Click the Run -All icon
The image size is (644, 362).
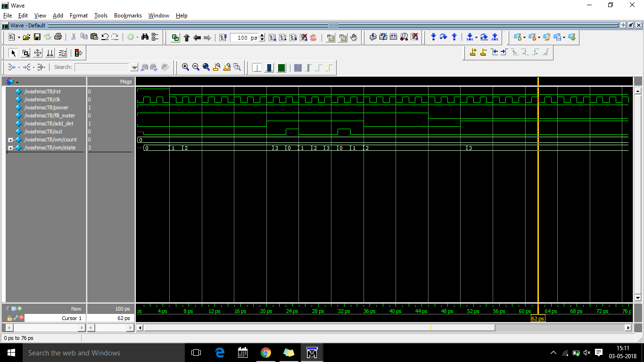point(293,38)
